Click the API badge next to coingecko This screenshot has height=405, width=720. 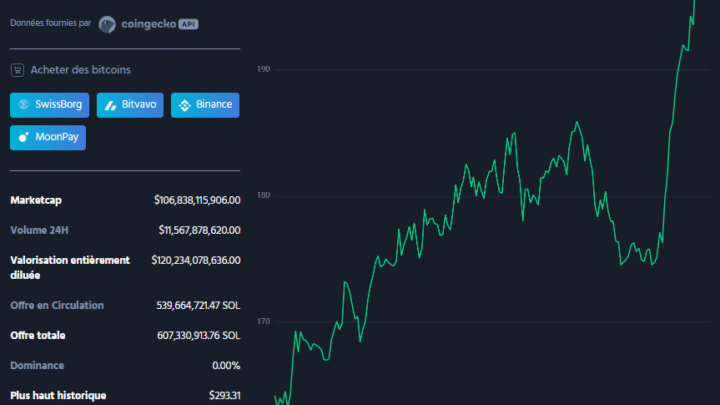[x=188, y=24]
